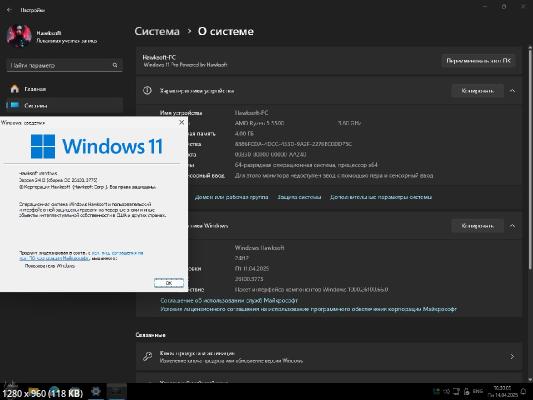Open Settings gear icon on taskbar
533x400 pixels.
(x=96, y=392)
